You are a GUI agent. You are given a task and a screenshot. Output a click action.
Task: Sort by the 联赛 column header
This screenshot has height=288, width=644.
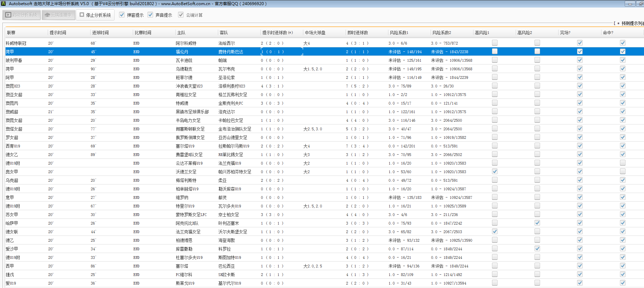[11, 33]
